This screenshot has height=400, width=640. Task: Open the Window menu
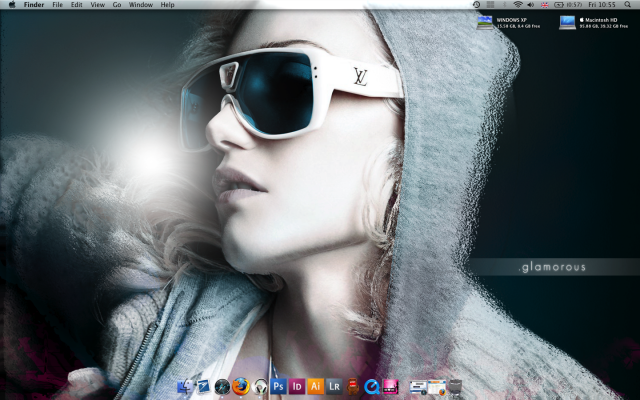pos(141,4)
